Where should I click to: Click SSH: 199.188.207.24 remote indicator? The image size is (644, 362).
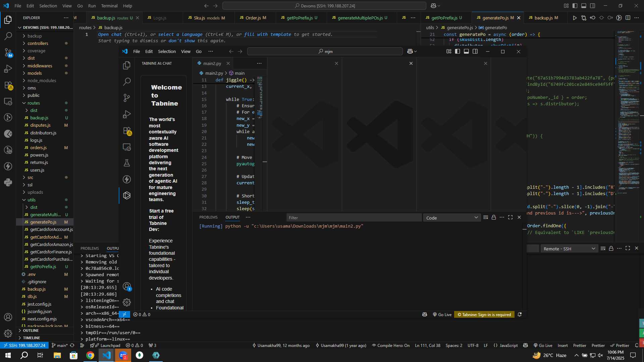[24, 345]
